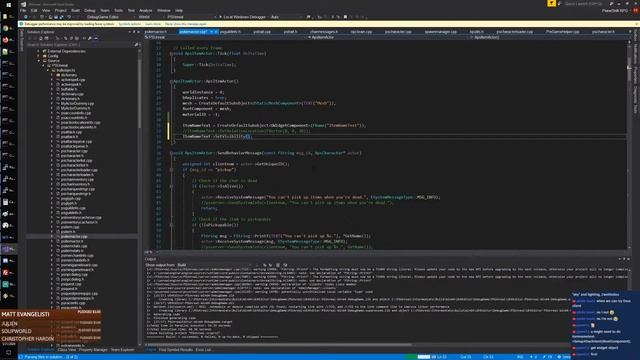Switch to the ppcharacter.h editor tab
640x360 pixels.
tap(603, 32)
